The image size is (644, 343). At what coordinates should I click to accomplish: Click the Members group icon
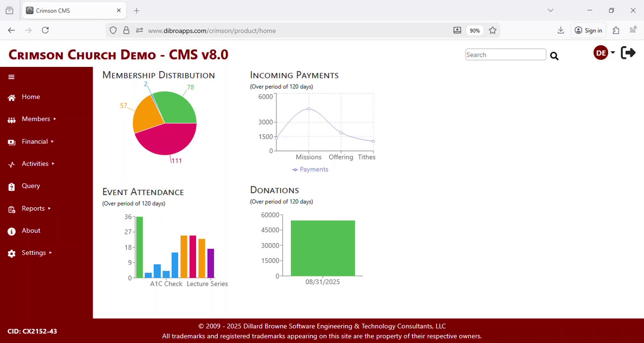click(x=11, y=120)
